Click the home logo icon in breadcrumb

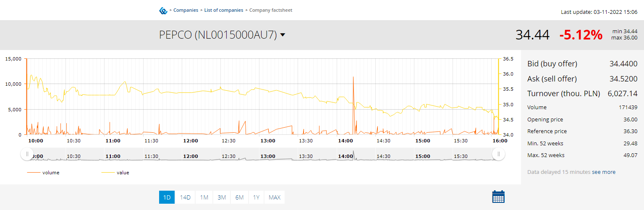[163, 10]
